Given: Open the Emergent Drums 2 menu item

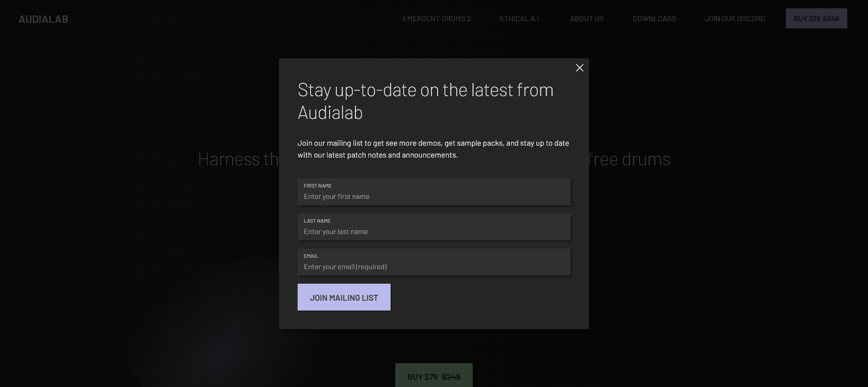Looking at the screenshot, I should 437,19.
